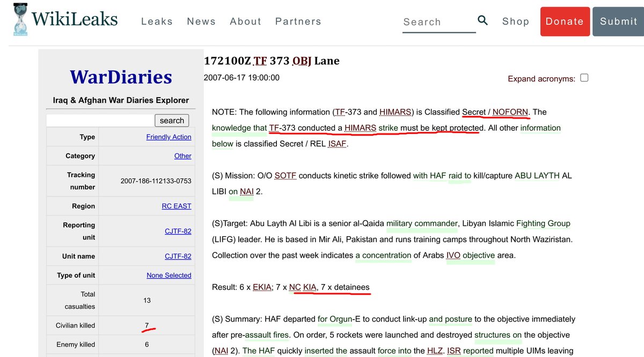The width and height of the screenshot is (644, 357).
Task: Click the Civilian killed value 7
Action: coord(147,325)
